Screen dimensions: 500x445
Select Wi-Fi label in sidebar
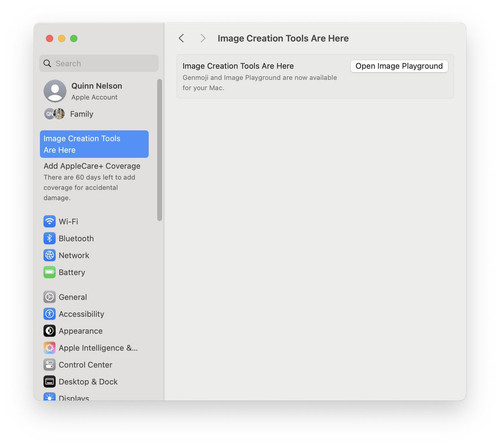click(x=68, y=221)
